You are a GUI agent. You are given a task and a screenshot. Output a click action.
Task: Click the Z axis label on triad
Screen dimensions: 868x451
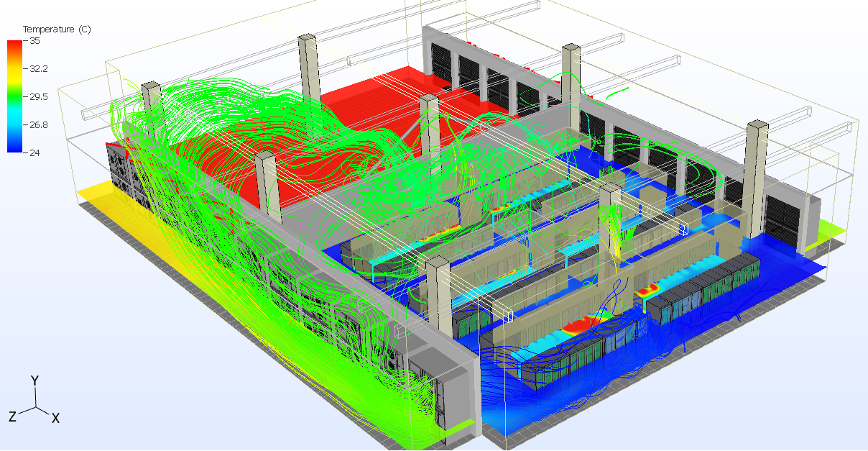[x=12, y=416]
